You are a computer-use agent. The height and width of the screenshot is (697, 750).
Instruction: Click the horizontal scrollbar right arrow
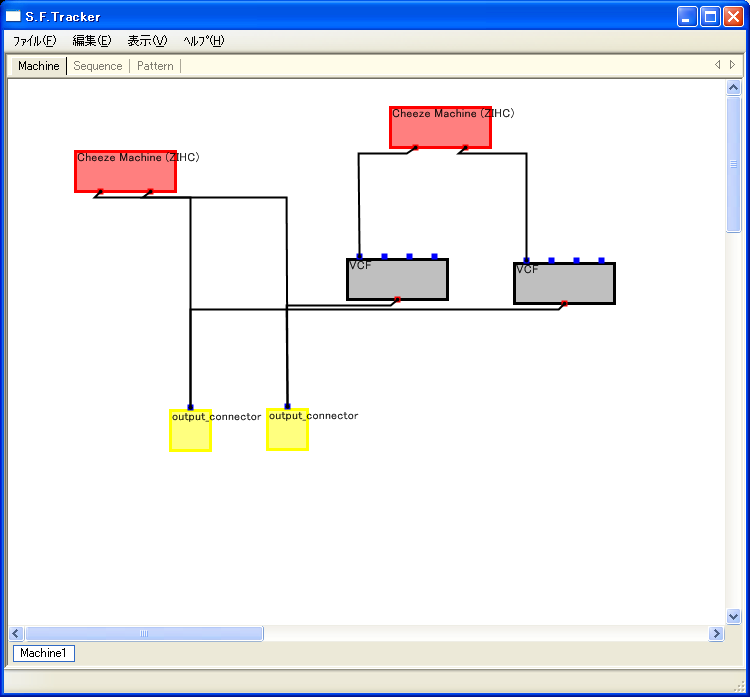coord(716,633)
